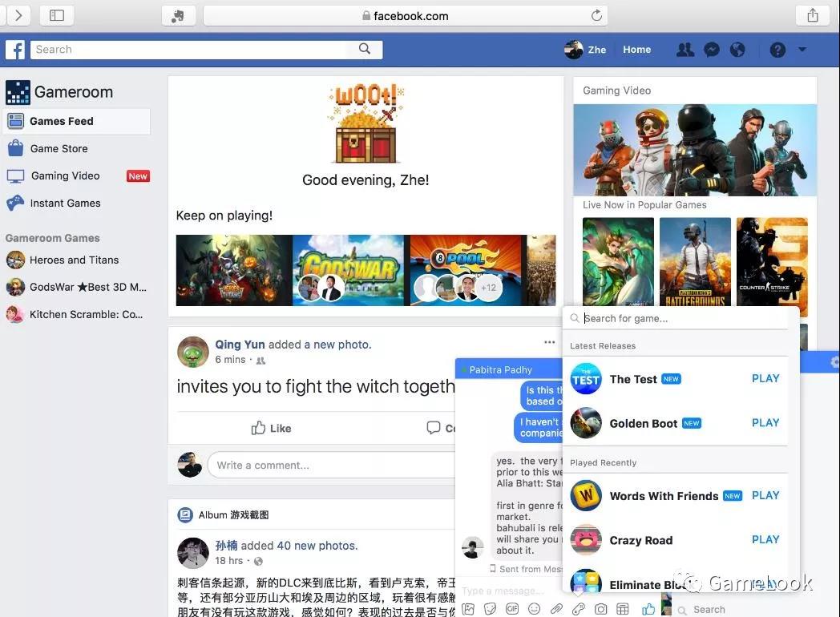Open Notifications globe icon in top bar

(x=737, y=50)
